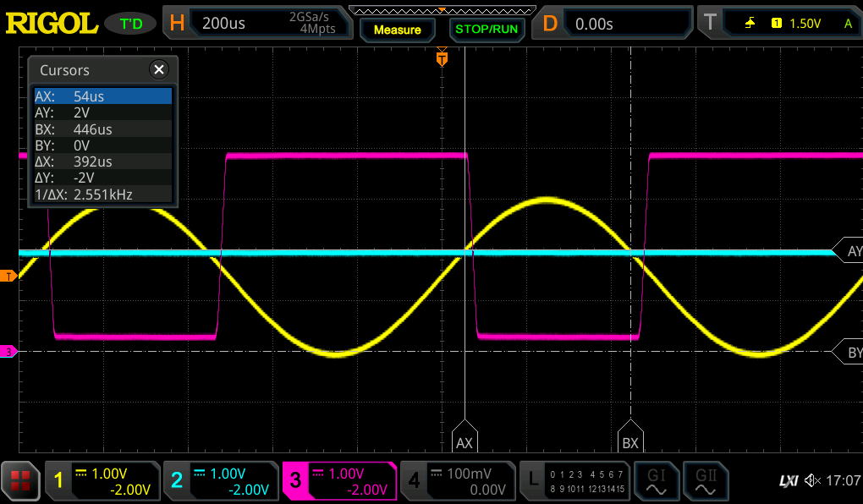The image size is (863, 504).
Task: Toggle the STOP/RUN acquisition button
Action: click(x=486, y=29)
